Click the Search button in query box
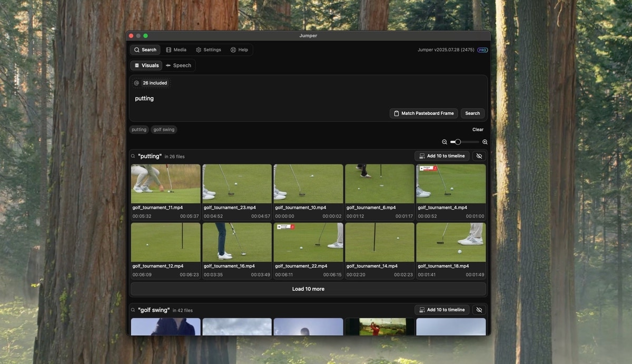 472,113
